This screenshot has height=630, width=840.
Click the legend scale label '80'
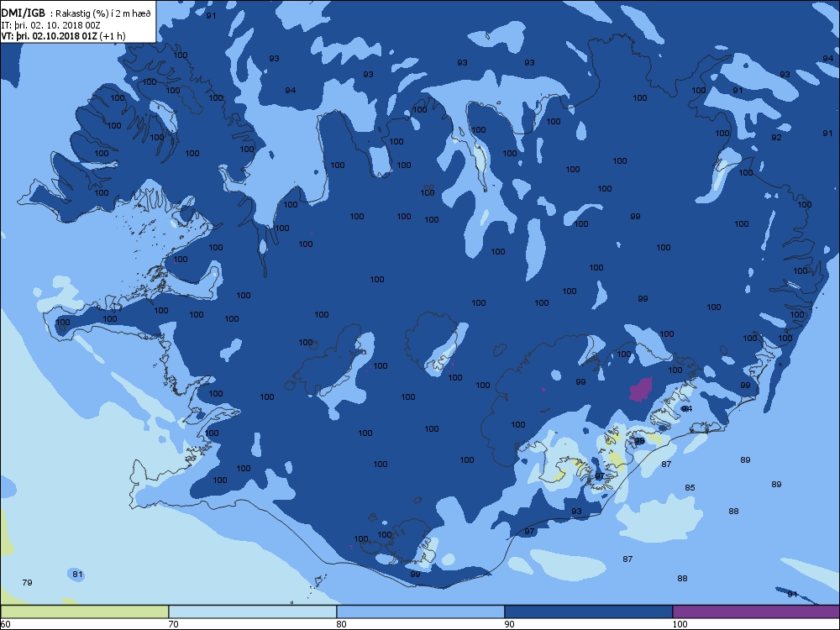tap(342, 624)
